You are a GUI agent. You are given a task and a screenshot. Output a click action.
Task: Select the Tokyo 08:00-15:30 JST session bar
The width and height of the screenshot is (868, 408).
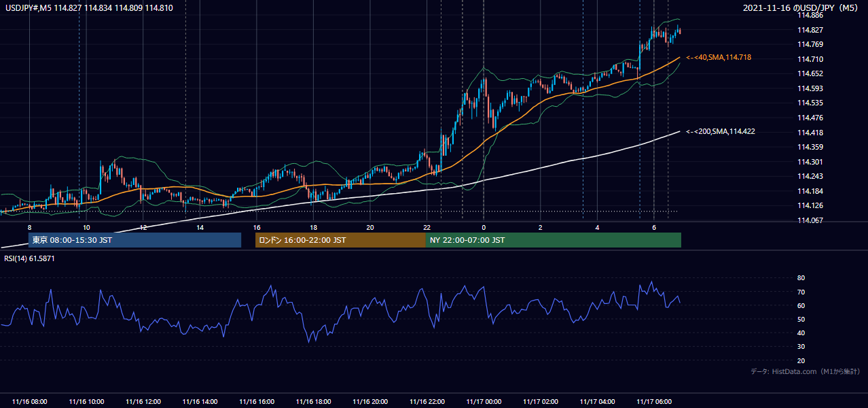coord(134,240)
